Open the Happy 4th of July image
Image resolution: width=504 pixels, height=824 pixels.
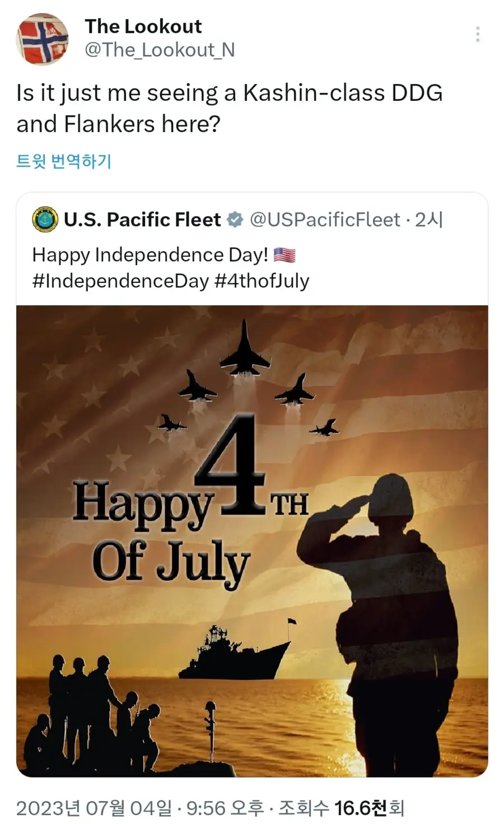pyautogui.click(x=252, y=541)
